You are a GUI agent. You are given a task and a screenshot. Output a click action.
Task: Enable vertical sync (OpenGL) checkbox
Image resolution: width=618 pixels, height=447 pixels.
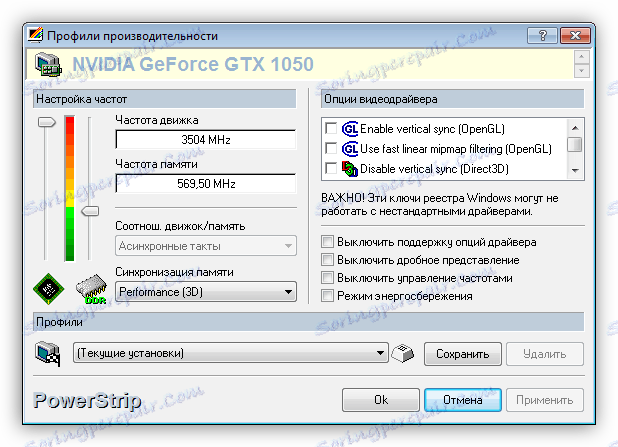(x=331, y=129)
